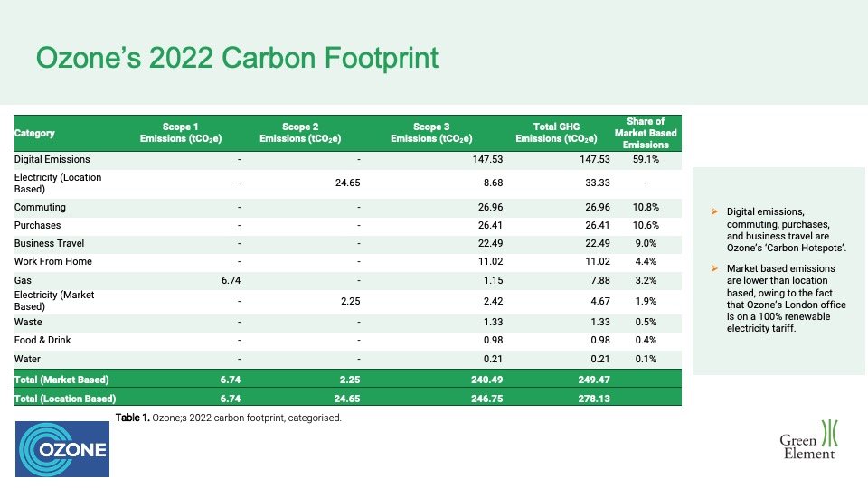
Task: Click the 240.49 Scope 3 market based total
Action: (x=487, y=380)
